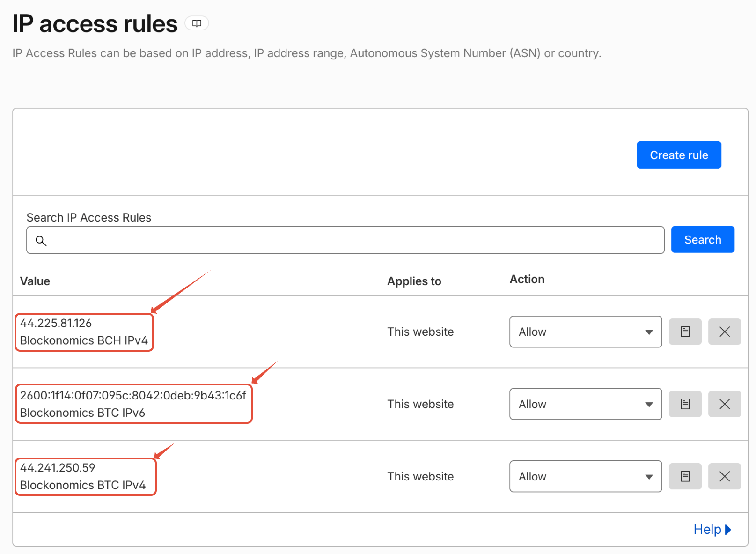
Task: Click the Value column header
Action: [x=35, y=281]
